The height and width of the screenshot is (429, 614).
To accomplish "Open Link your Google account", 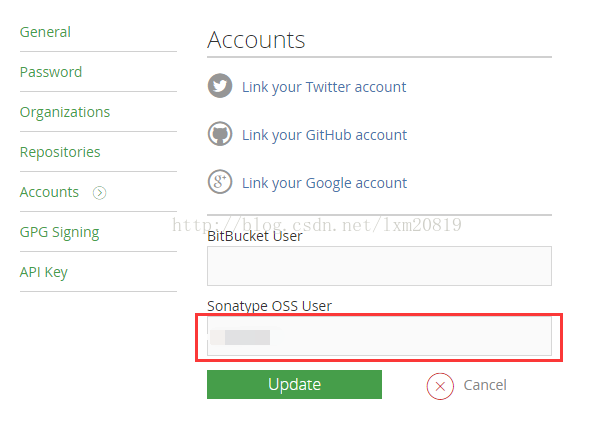I will pos(324,183).
